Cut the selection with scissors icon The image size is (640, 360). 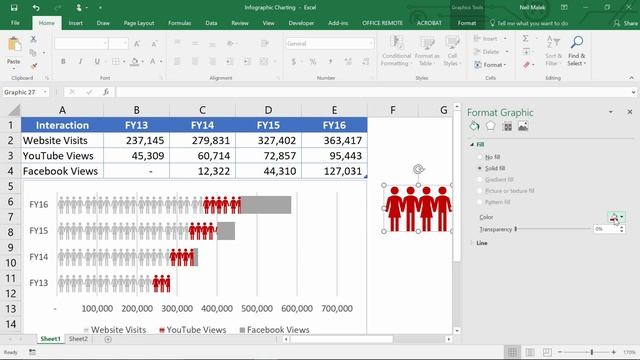click(33, 39)
